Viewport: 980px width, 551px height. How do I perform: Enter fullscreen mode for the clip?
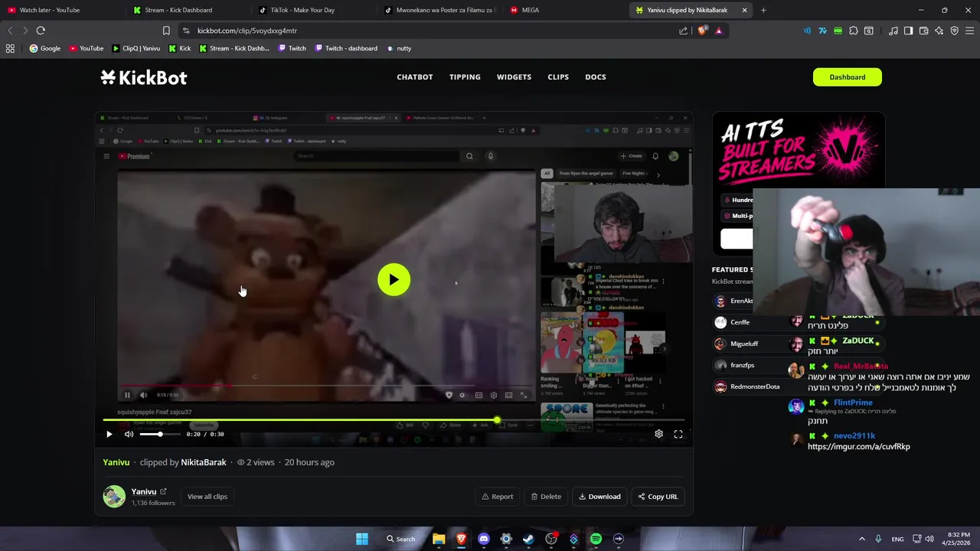click(678, 434)
